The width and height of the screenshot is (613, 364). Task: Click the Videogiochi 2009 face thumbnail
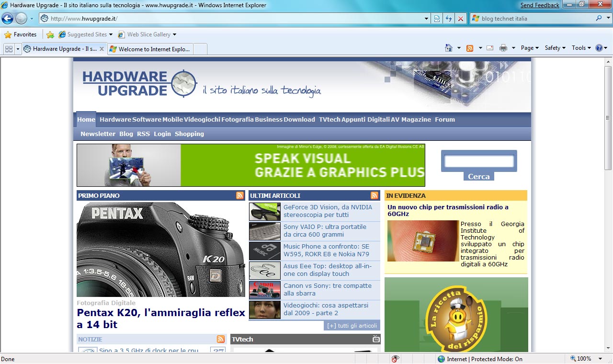265,309
